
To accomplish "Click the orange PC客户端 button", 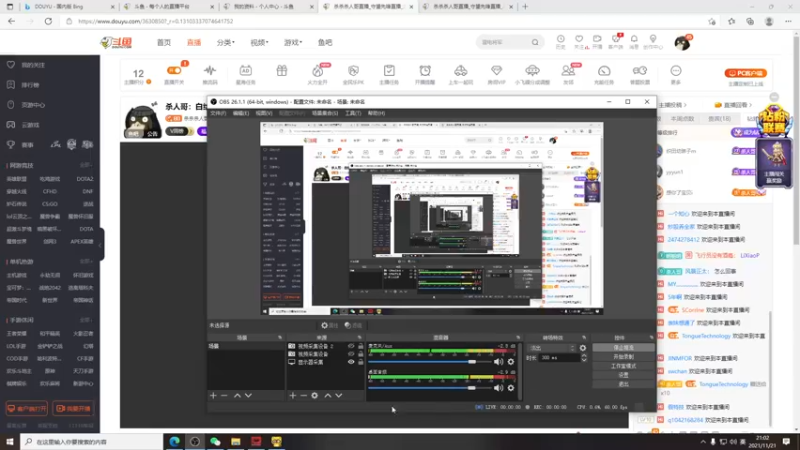I will pos(745,73).
